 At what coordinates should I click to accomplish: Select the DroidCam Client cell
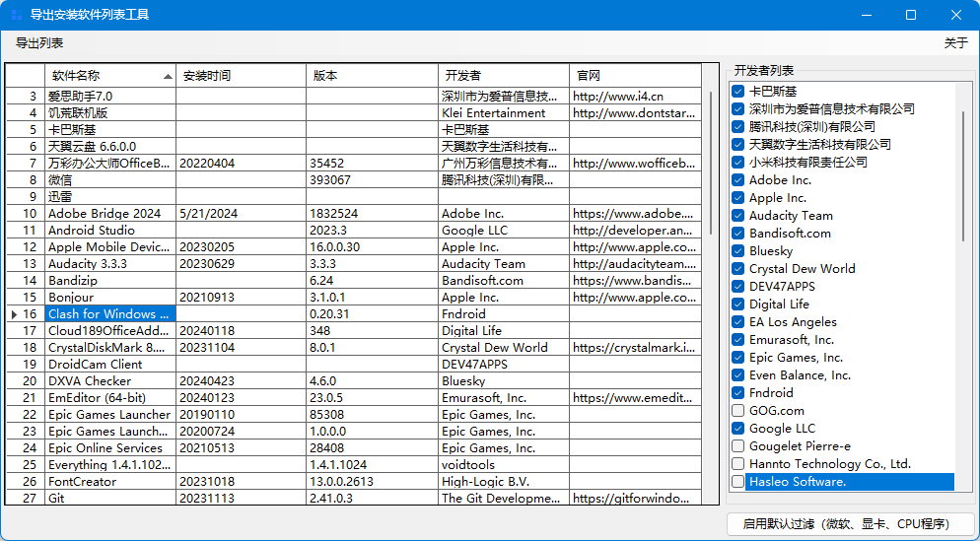coord(110,365)
